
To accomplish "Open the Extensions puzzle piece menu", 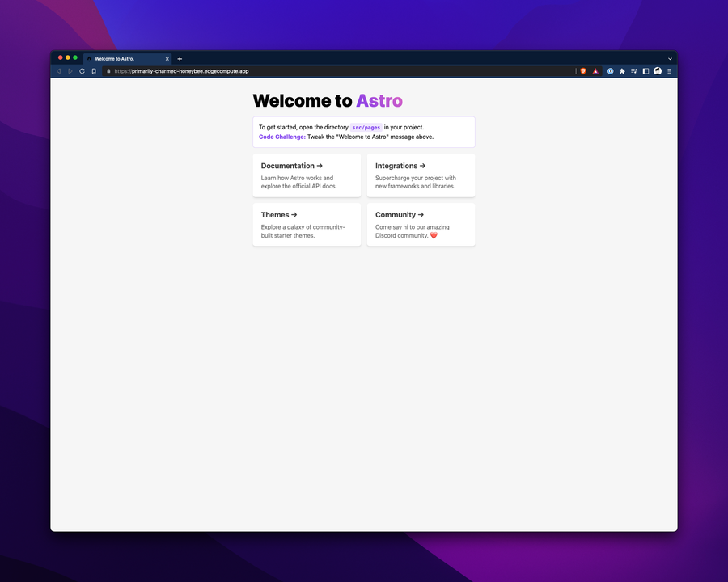I will 622,71.
